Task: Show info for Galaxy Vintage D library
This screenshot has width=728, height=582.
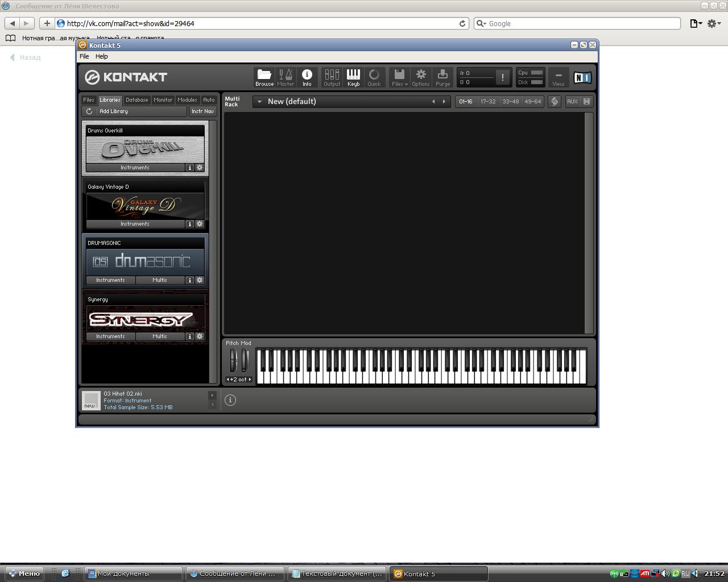Action: pyautogui.click(x=190, y=224)
